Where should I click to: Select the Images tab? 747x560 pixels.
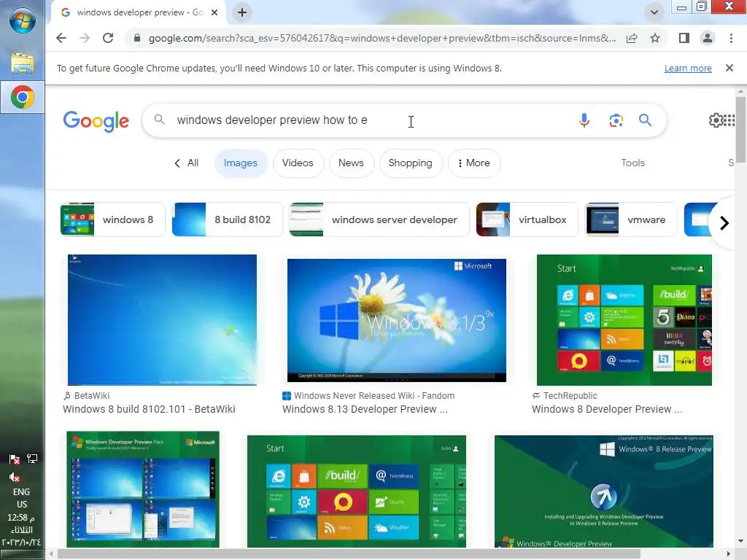[x=241, y=163]
